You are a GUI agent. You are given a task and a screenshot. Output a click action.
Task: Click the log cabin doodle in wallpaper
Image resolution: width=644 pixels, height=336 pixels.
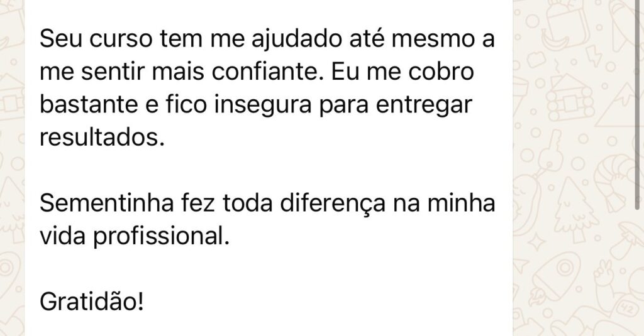(x=570, y=97)
